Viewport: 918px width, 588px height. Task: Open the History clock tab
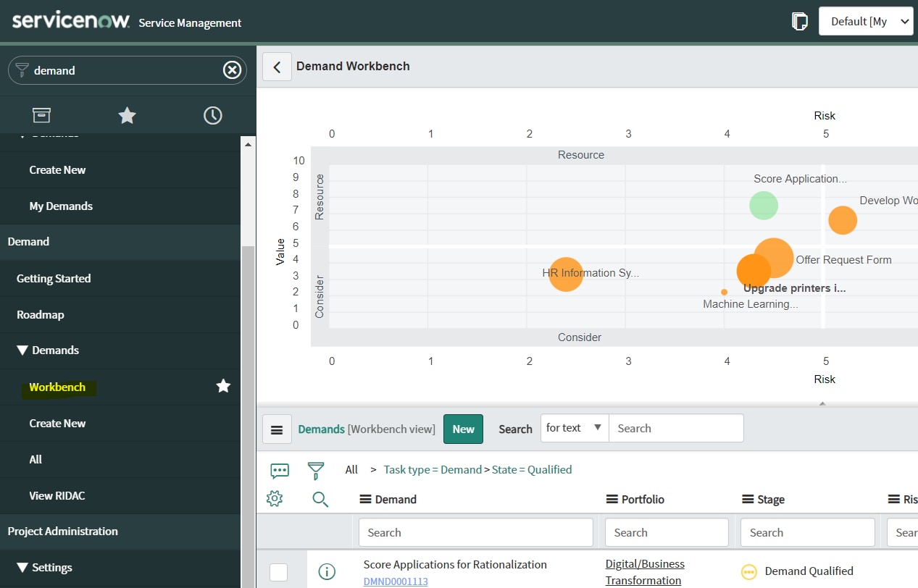[x=212, y=114]
